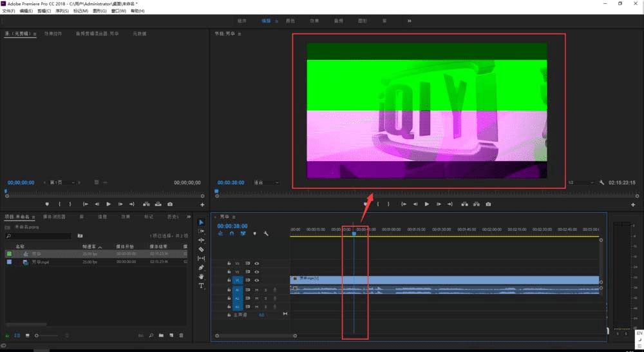The image size is (644, 352).
Task: Select the Type tool
Action: 201,285
